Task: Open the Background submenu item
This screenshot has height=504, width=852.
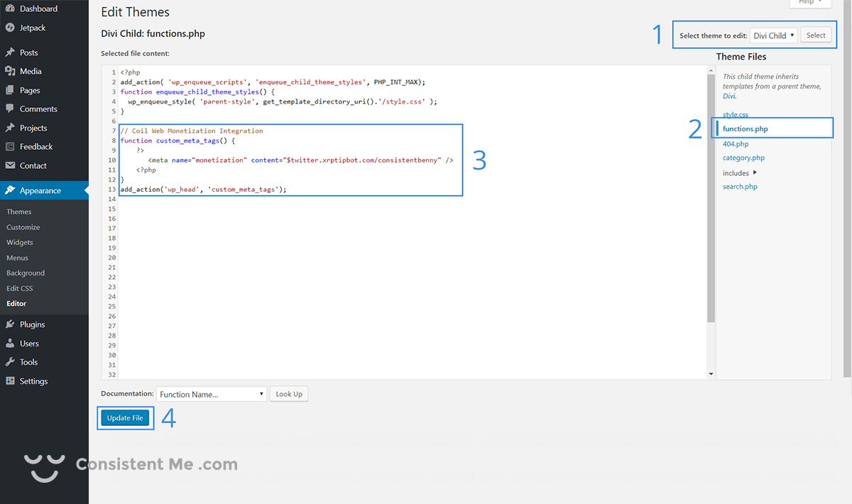Action: coord(26,273)
